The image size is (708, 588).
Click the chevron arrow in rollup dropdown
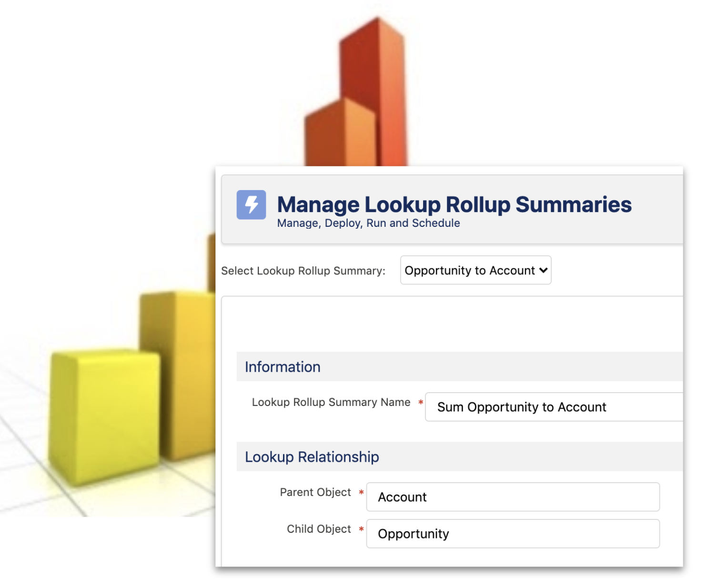543,270
